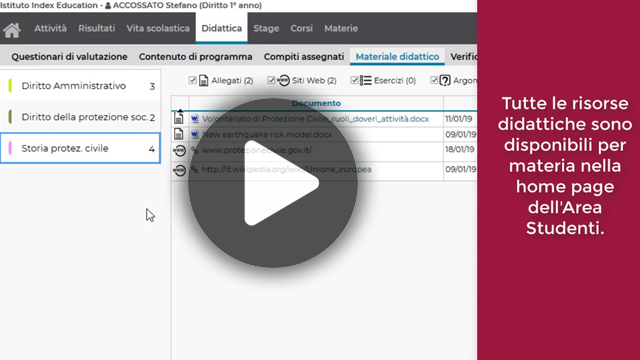Toggle the Esercizi (0) checkbox
The image size is (640, 360).
coord(354,80)
